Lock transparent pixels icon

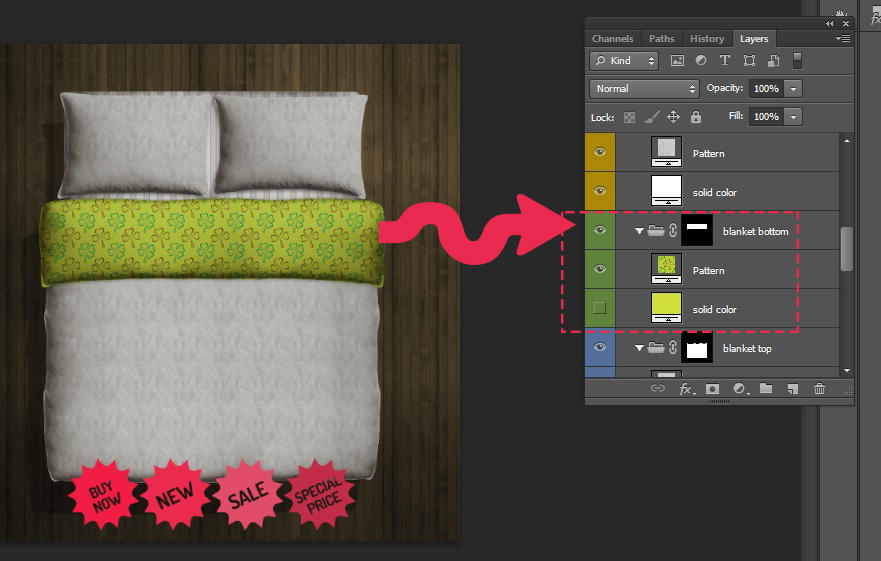click(629, 117)
